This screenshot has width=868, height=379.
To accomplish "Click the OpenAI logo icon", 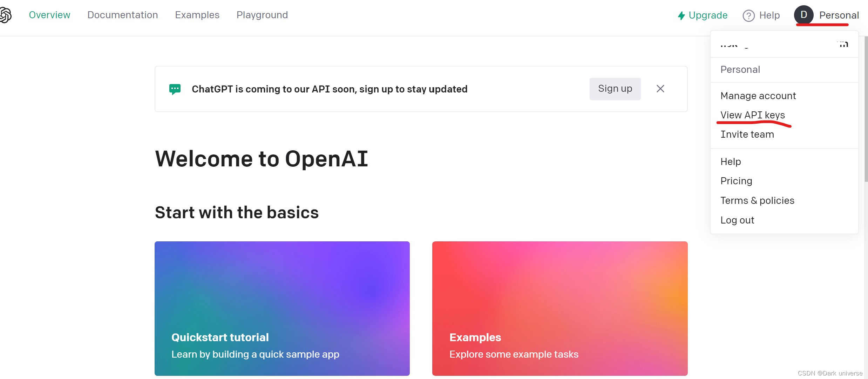I will click(5, 15).
